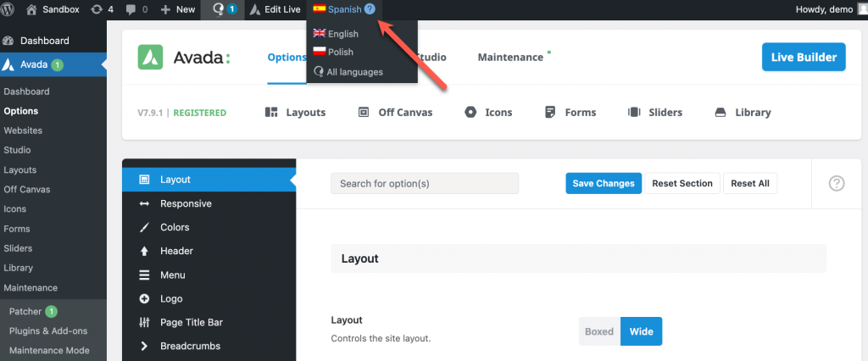The width and height of the screenshot is (868, 361).
Task: Open the updates icon showing 4
Action: (97, 9)
